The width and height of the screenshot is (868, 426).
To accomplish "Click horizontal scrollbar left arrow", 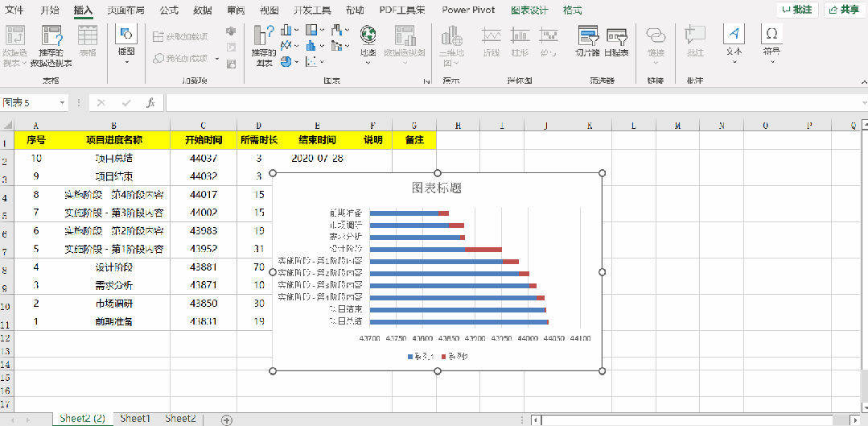I will (535, 420).
